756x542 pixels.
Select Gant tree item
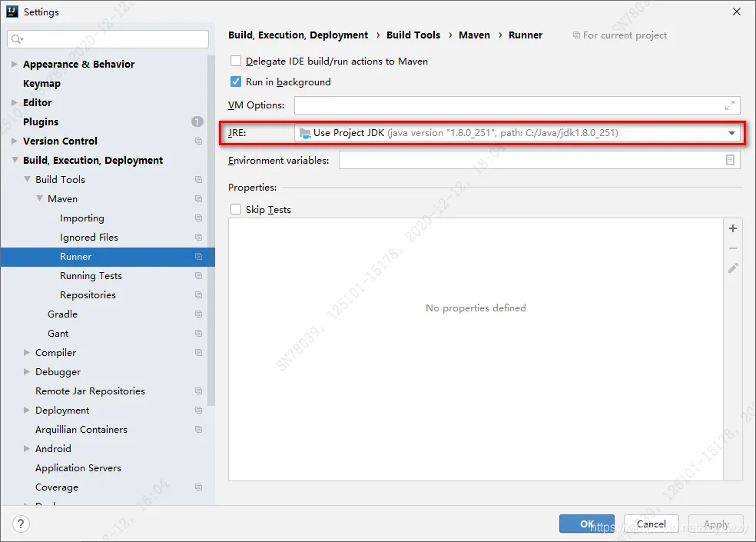click(x=58, y=334)
